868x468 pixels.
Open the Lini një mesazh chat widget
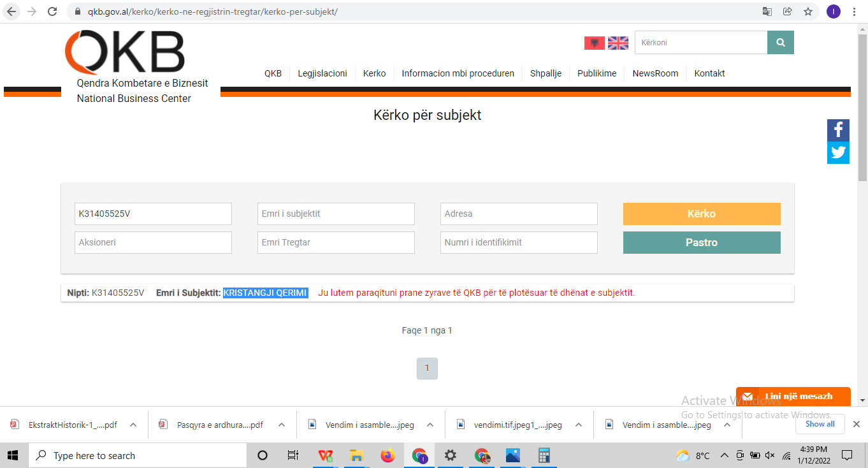[793, 396]
